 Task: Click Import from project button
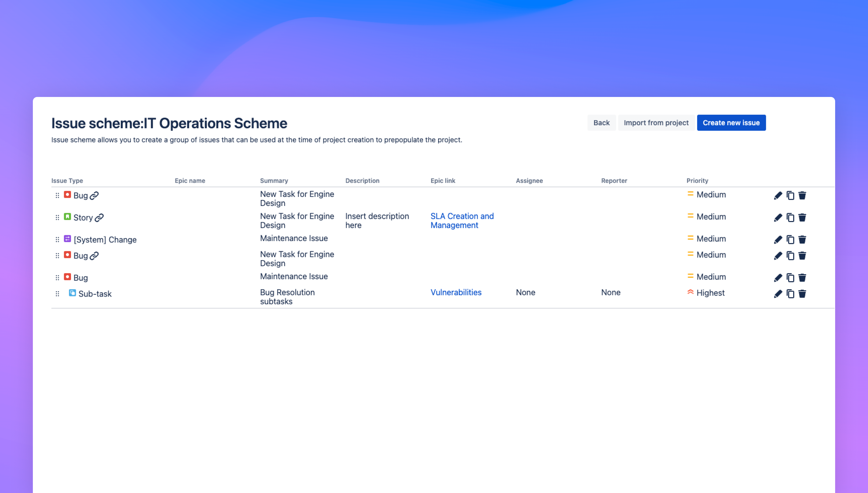[656, 123]
